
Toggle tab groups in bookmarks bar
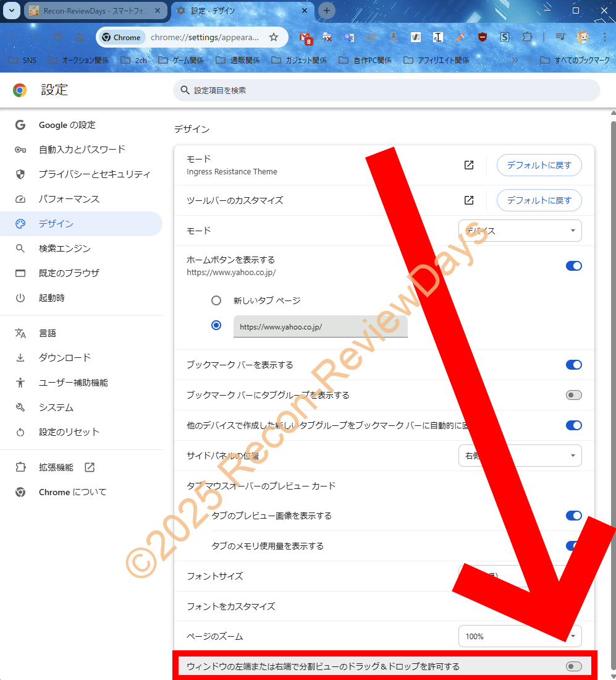pos(573,395)
